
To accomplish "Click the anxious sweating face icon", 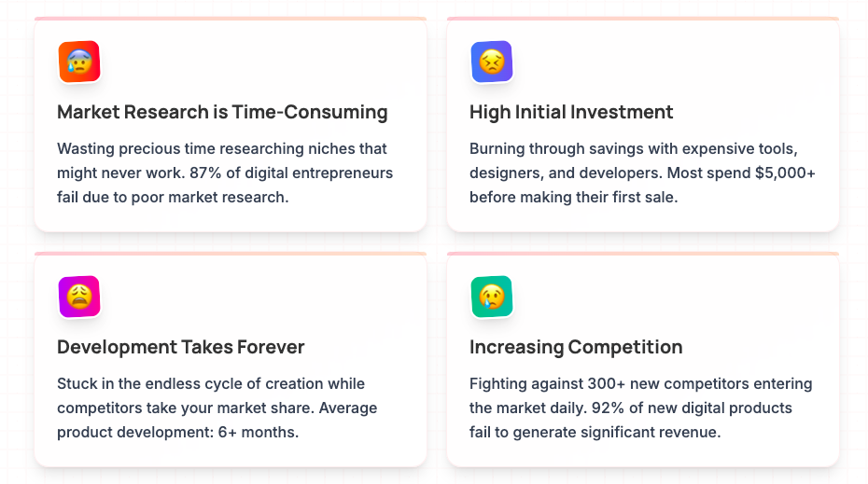I will coord(79,62).
